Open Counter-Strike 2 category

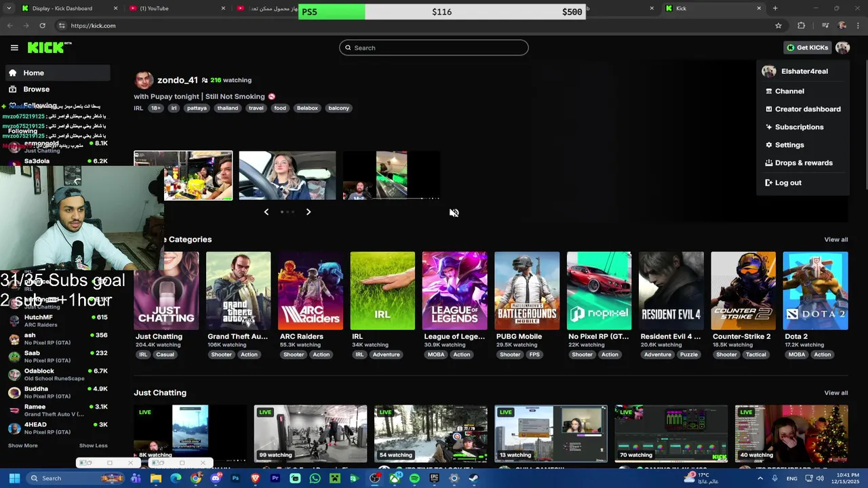(x=743, y=291)
